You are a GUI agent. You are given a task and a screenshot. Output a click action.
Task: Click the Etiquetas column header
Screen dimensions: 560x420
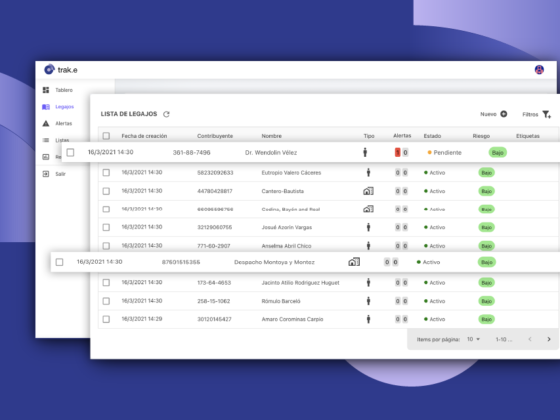tap(528, 136)
